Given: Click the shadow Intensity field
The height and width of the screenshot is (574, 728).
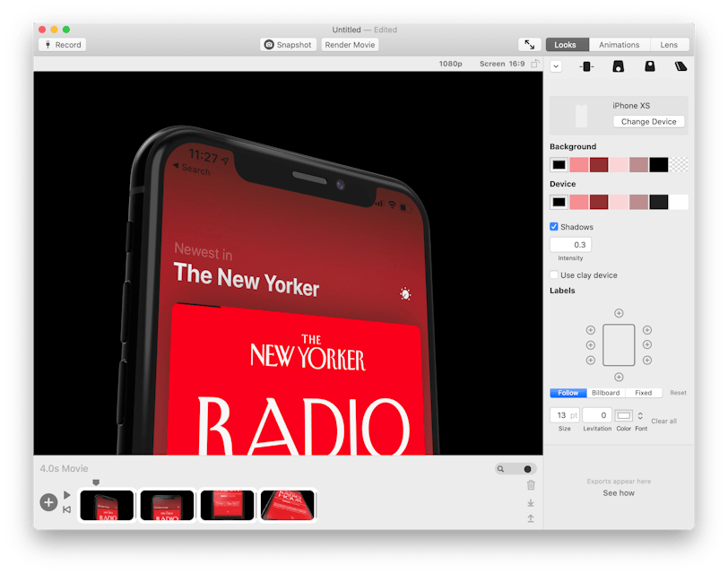Looking at the screenshot, I should [x=570, y=245].
